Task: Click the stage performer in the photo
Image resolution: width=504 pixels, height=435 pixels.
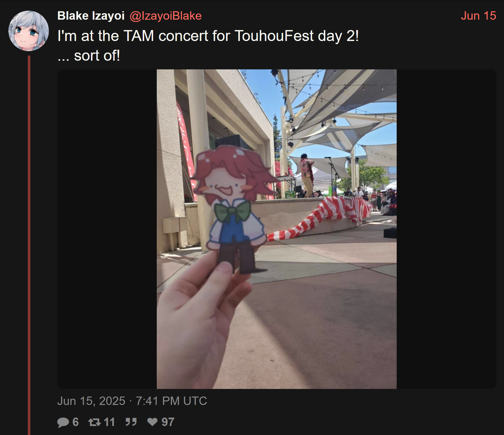Action: pos(307,176)
